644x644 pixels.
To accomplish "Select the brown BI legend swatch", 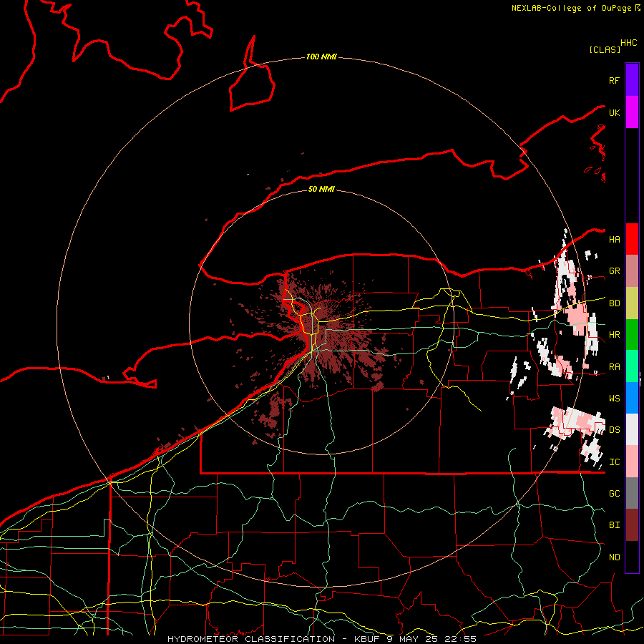I will pos(632,525).
